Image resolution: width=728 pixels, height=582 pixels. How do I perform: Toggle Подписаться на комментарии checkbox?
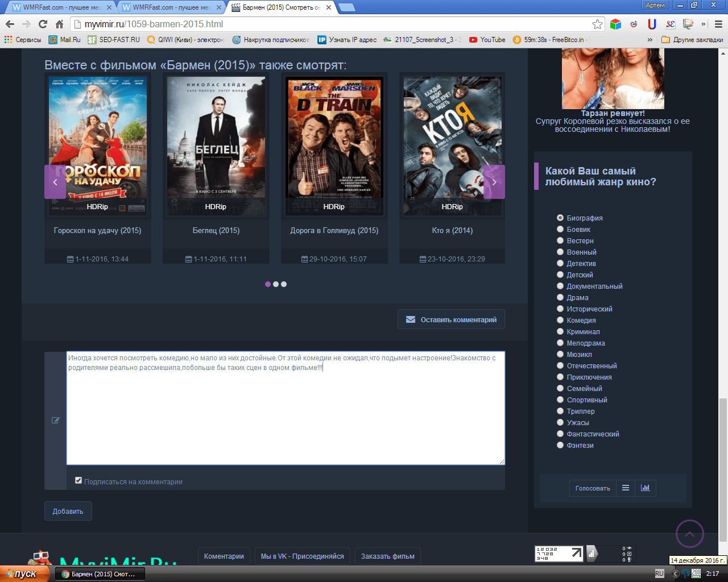click(78, 480)
